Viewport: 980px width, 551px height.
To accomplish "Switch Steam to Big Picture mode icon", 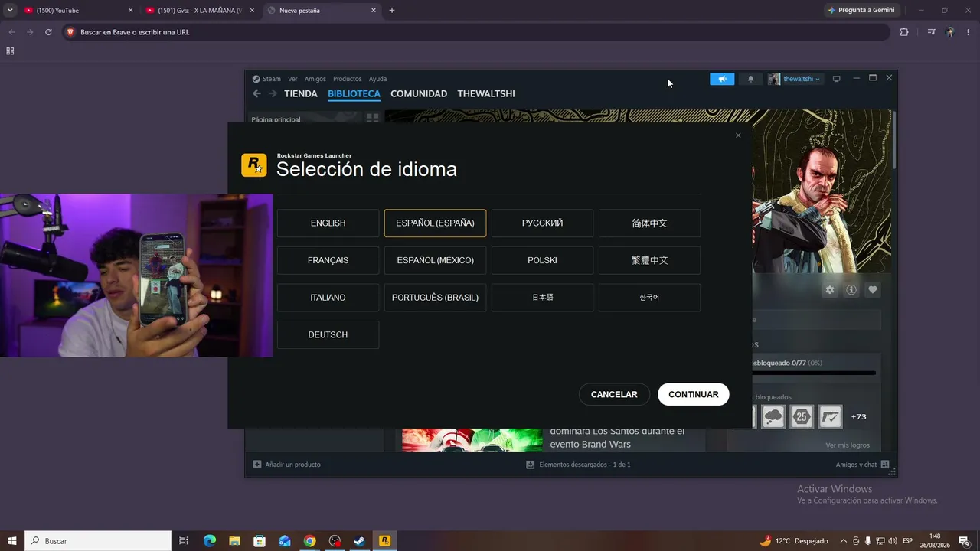I will [x=837, y=79].
